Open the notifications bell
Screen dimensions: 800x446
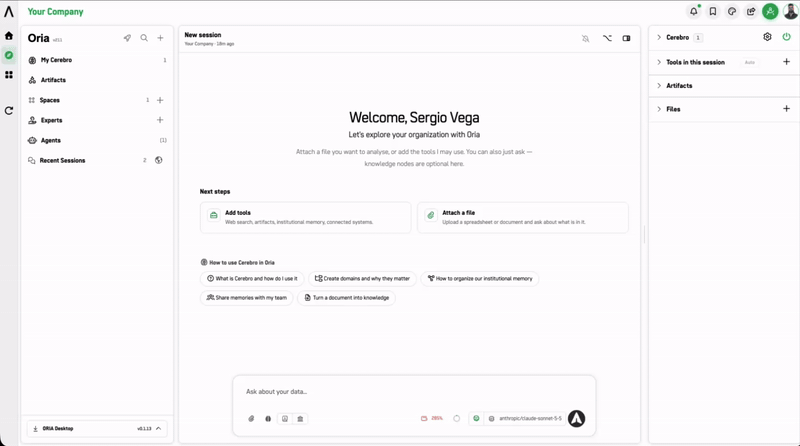click(694, 11)
